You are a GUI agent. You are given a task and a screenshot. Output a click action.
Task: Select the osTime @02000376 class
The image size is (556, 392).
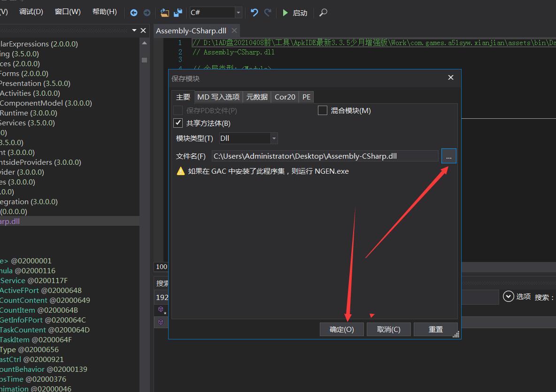pos(33,379)
